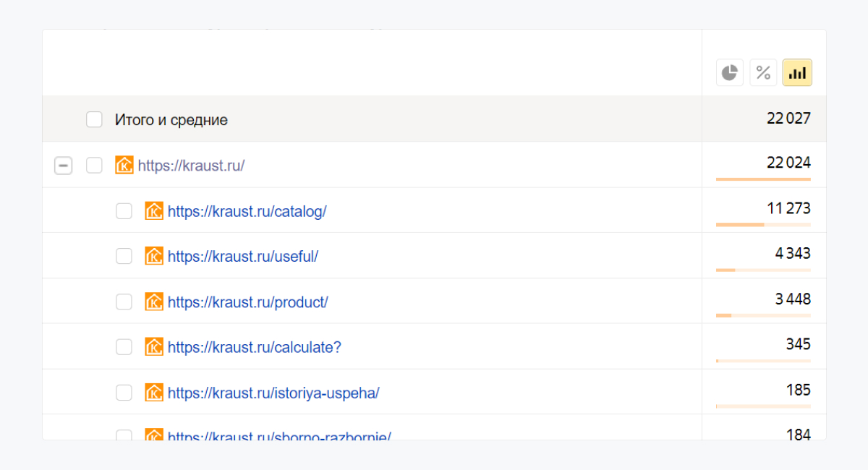Select the percent display icon

[763, 72]
